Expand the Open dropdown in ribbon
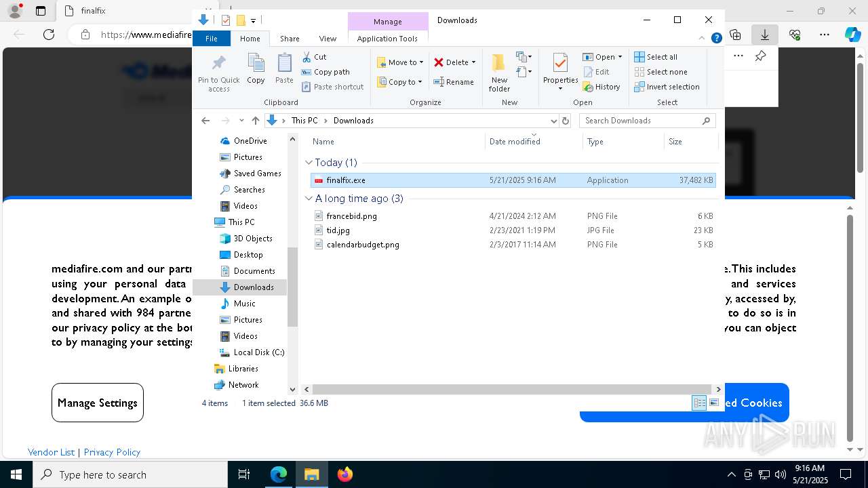 point(602,57)
